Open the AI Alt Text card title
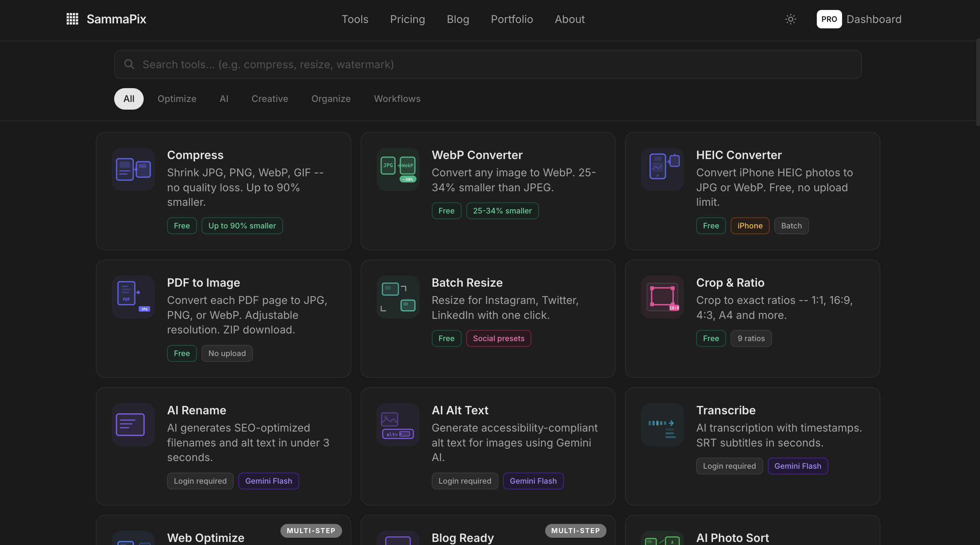Image resolution: width=980 pixels, height=545 pixels. tap(460, 410)
